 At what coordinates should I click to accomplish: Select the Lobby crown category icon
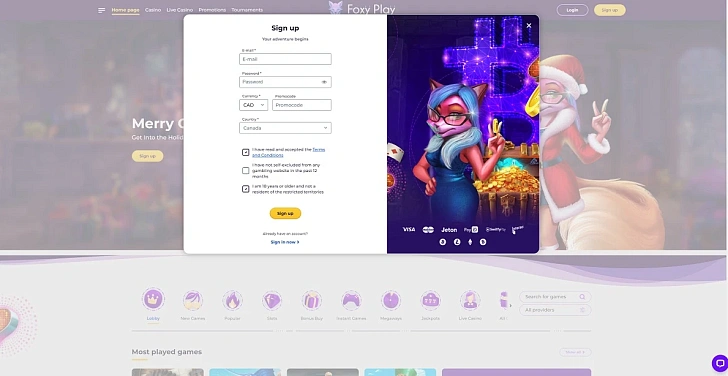[x=153, y=299]
